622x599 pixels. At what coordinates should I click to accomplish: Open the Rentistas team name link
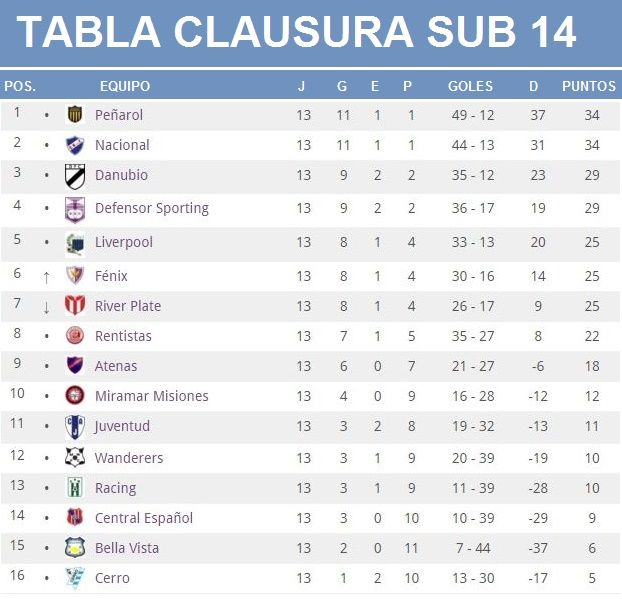123,336
